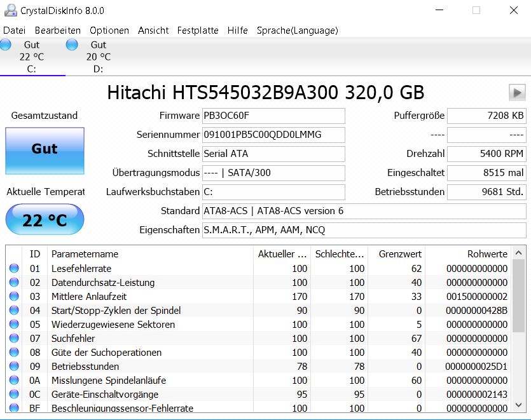Click the ID column header
This screenshot has width=531, height=420.
tap(34, 254)
